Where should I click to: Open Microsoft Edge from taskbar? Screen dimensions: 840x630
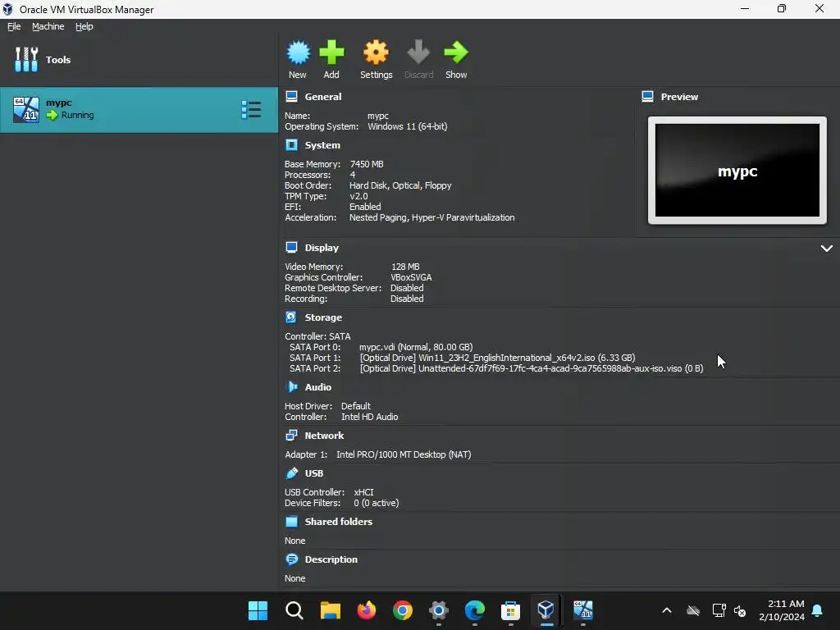pyautogui.click(x=475, y=610)
